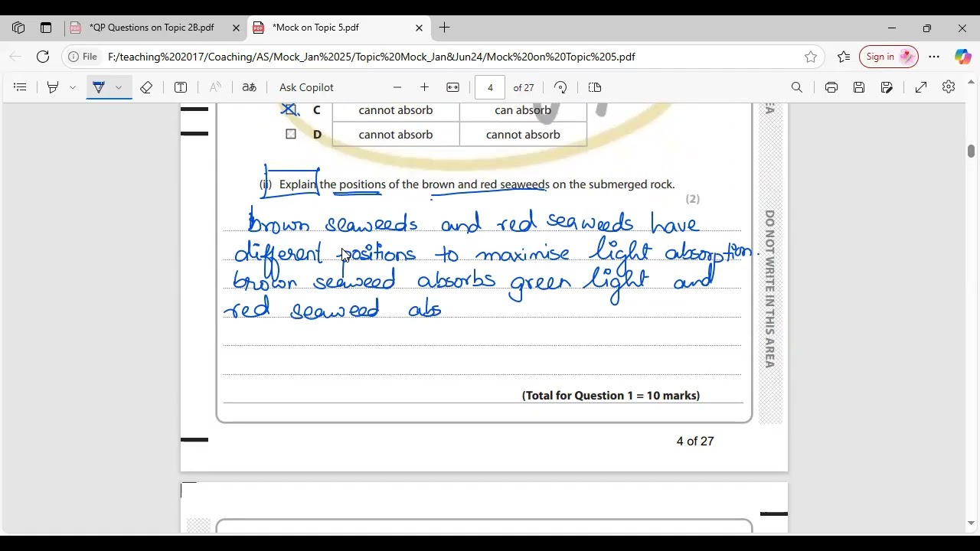Switch to Mock on Topic 5 tab

[x=315, y=28]
